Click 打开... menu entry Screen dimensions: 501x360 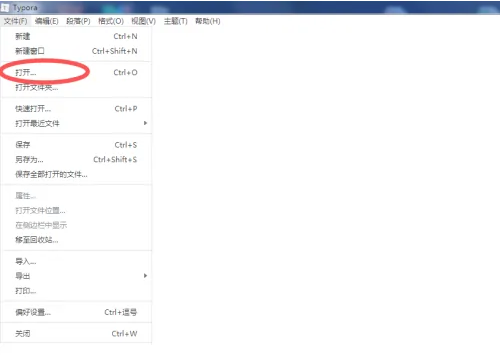76,73
